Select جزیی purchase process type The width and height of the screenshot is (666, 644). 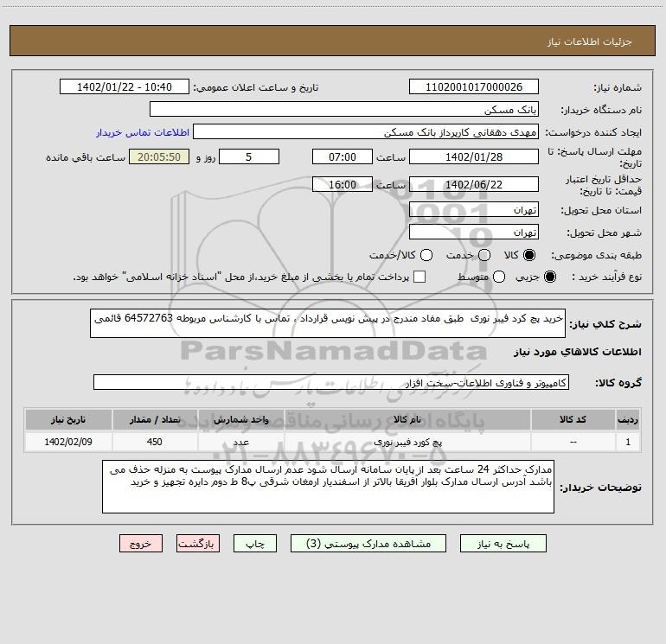550,277
